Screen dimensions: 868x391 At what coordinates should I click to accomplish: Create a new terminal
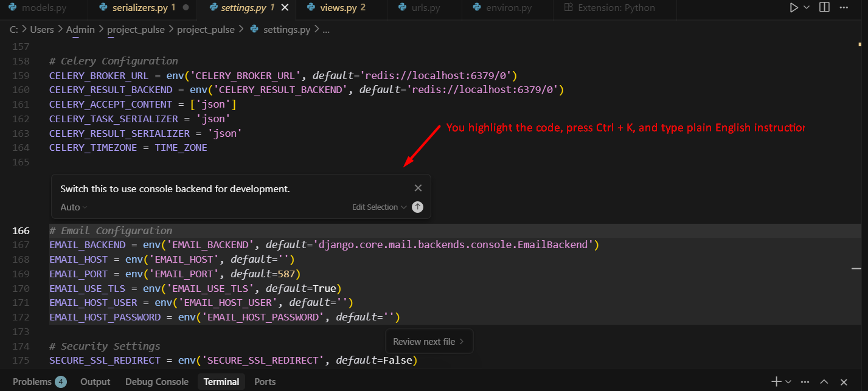coord(776,381)
